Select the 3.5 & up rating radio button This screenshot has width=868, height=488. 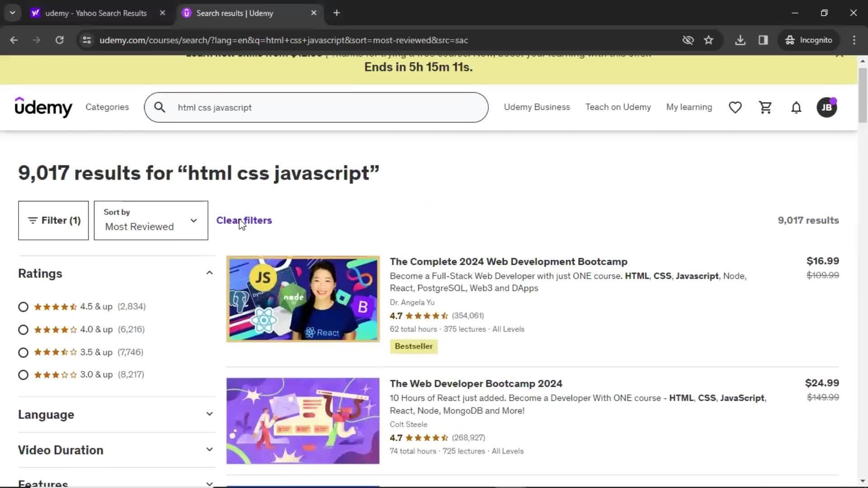[x=23, y=352]
